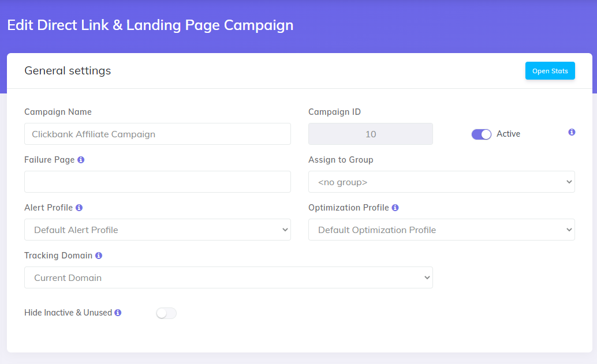This screenshot has width=597, height=364.
Task: Click the Campaign Name label
Action: [x=58, y=112]
